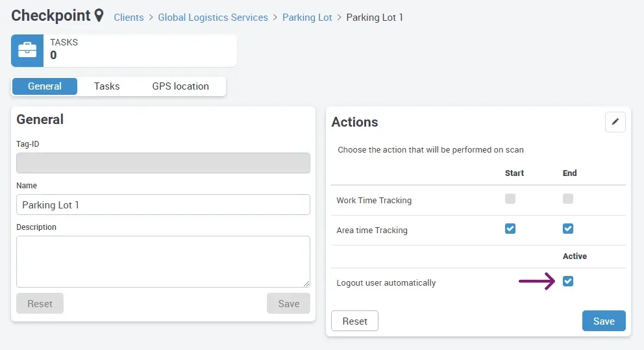Click the pencil edit icon in Actions
The height and width of the screenshot is (350, 644).
click(x=615, y=122)
